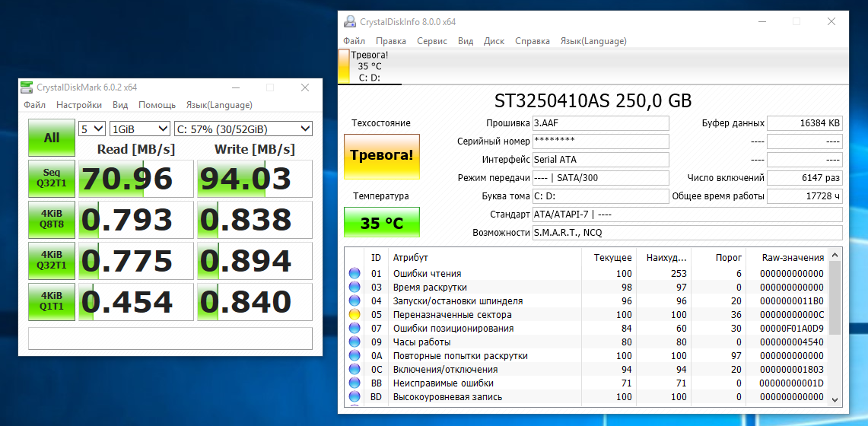Click the empty comment box in CrystalDiskMark
The image size is (868, 426).
click(170, 339)
